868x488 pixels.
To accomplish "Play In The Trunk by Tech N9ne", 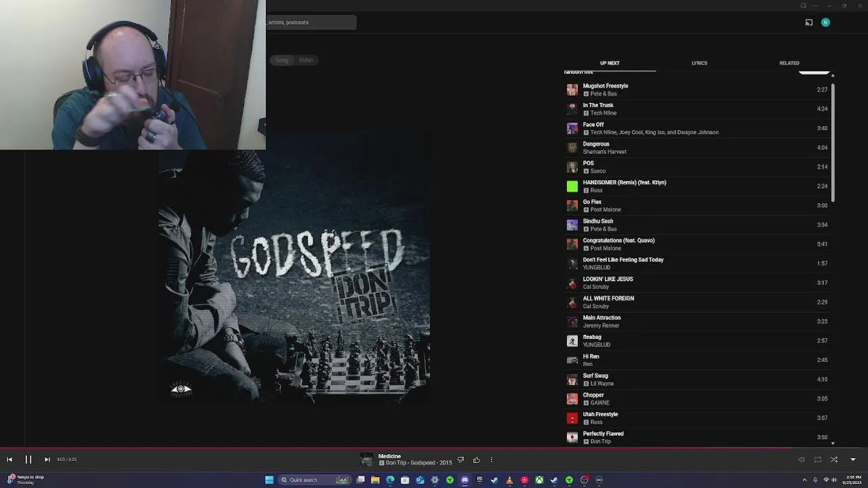I will coord(696,108).
